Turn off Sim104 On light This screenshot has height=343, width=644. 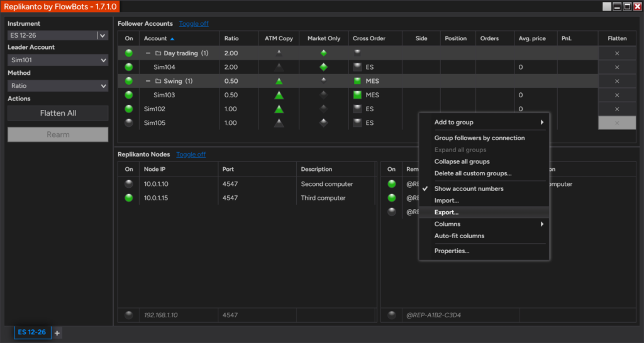coord(129,67)
